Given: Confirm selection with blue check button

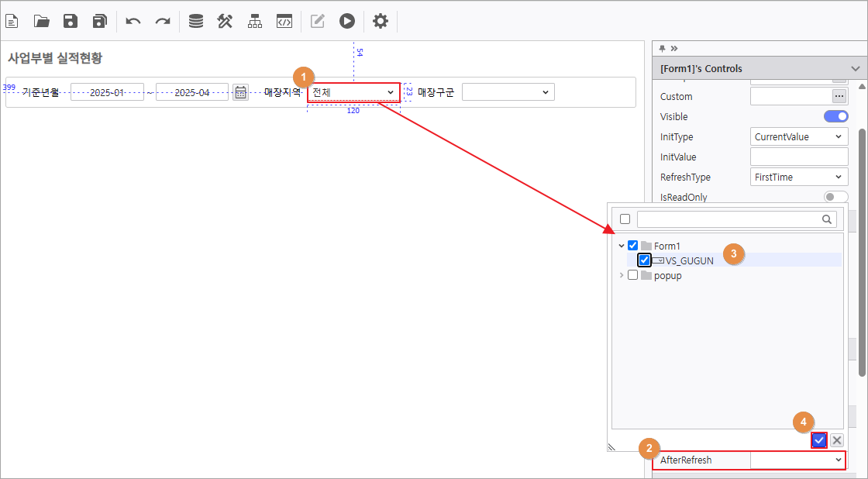Looking at the screenshot, I should (819, 440).
